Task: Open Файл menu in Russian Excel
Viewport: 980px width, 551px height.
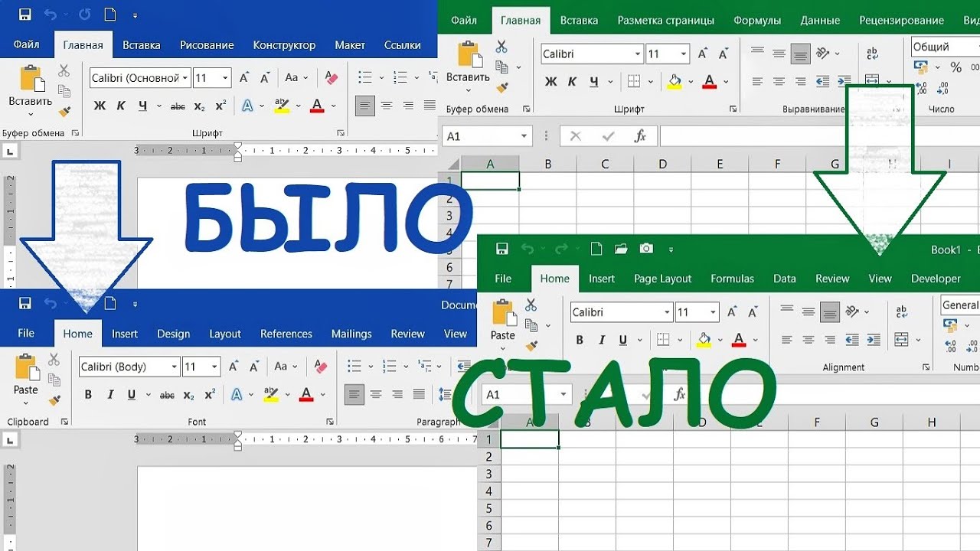Action: coord(464,21)
